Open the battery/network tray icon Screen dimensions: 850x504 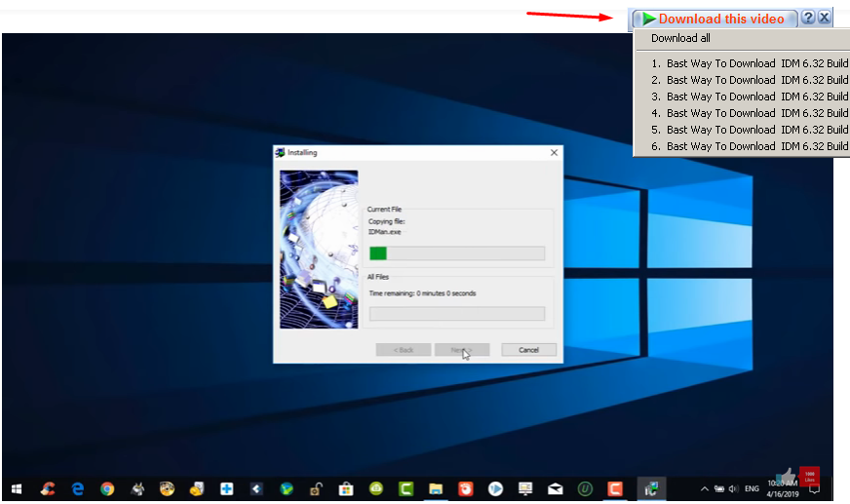point(719,488)
